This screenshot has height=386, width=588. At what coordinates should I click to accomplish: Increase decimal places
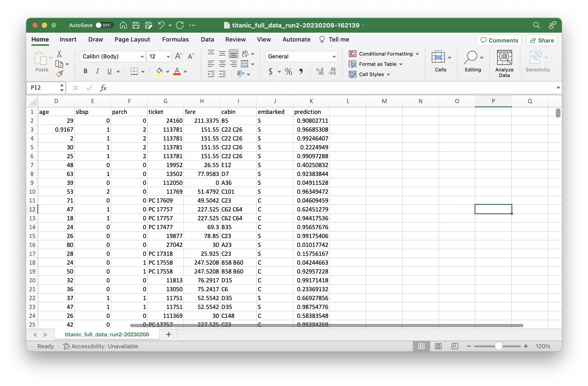pos(319,72)
